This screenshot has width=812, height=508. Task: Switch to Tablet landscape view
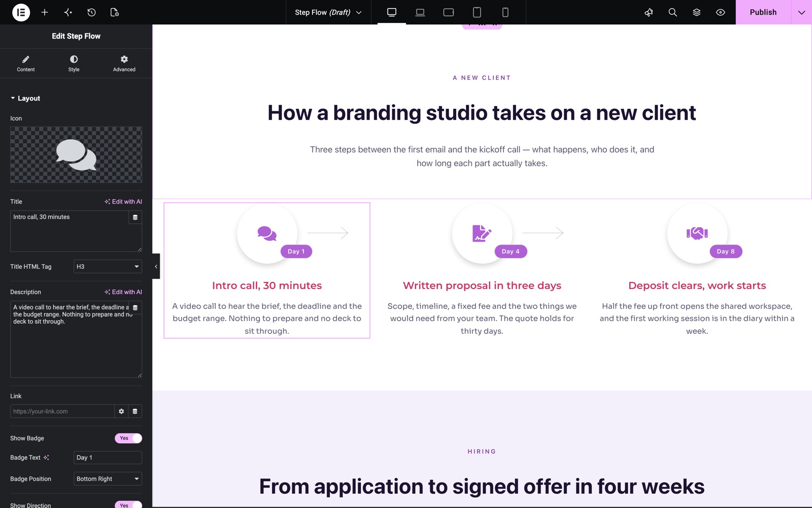tap(449, 12)
